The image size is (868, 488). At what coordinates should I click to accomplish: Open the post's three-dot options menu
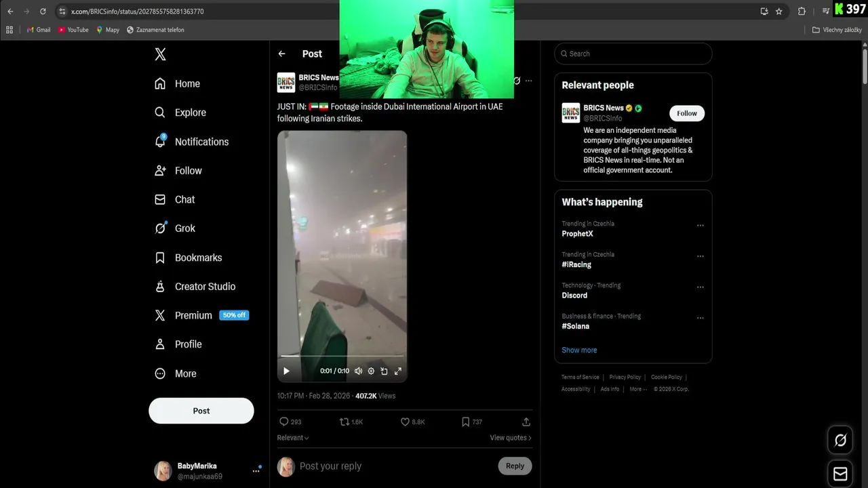529,81
